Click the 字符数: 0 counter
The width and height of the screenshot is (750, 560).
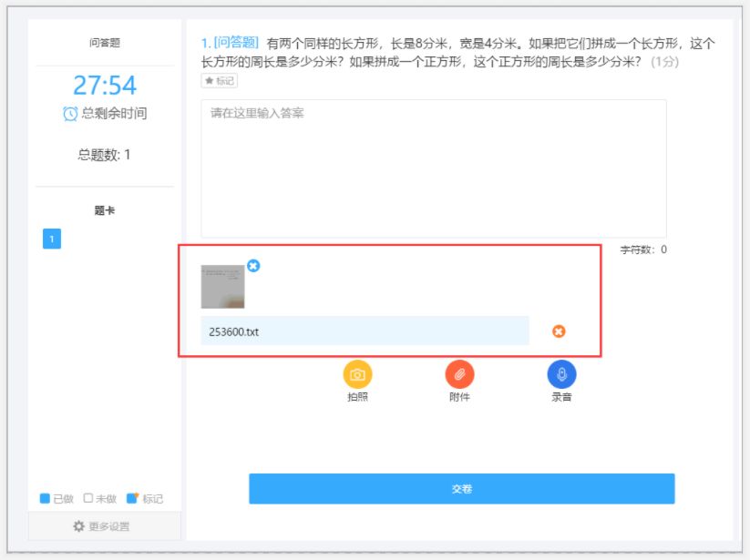coord(643,249)
